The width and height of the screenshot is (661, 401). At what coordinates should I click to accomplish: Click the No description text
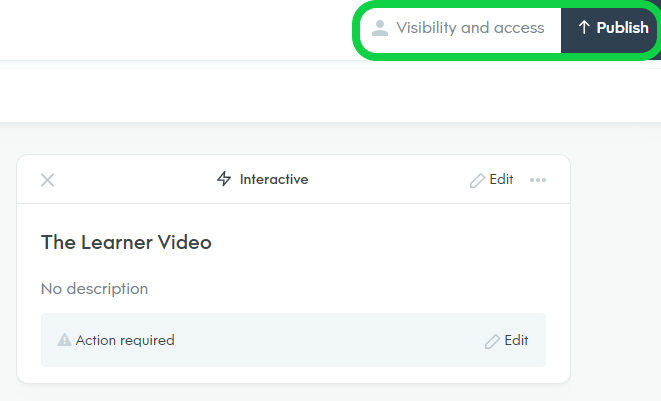(x=94, y=289)
